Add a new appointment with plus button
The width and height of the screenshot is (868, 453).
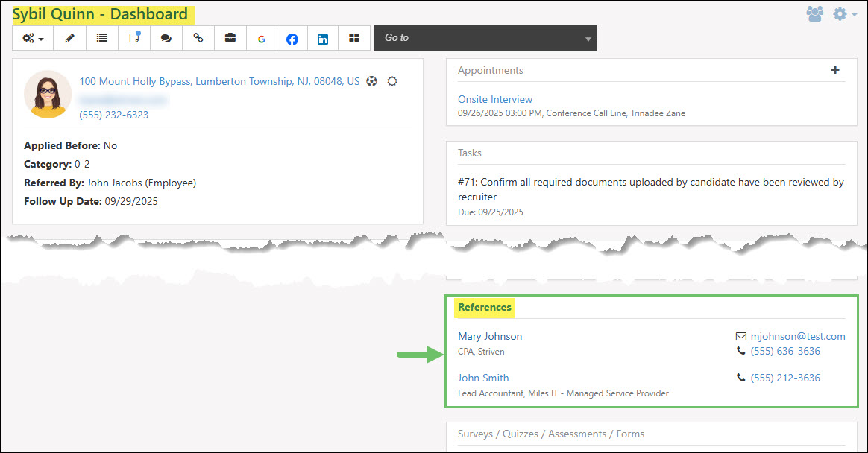[835, 69]
